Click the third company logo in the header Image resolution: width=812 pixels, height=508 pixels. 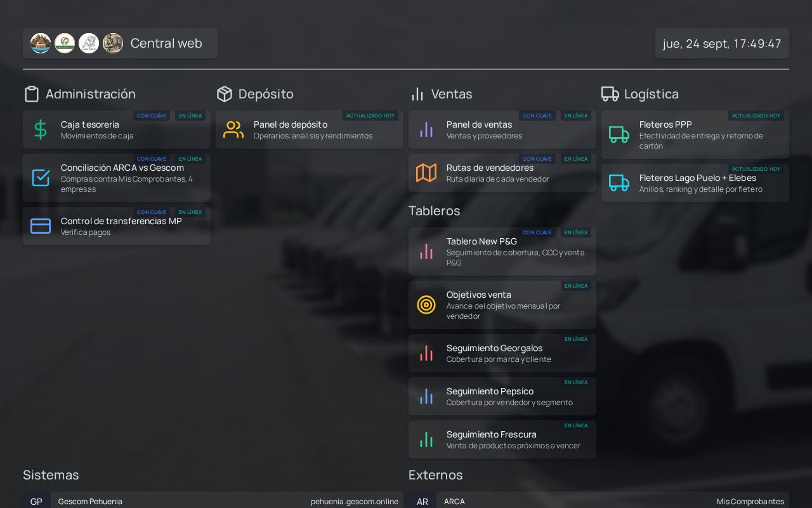point(89,43)
